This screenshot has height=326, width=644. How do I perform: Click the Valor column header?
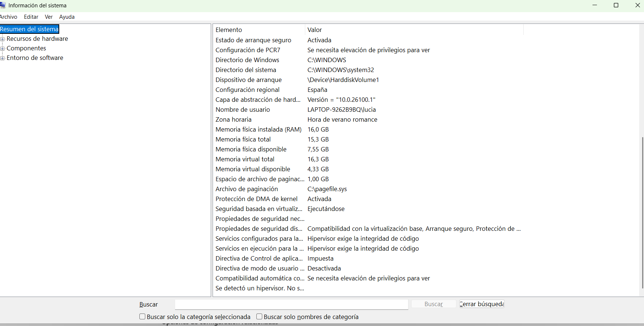pyautogui.click(x=414, y=30)
